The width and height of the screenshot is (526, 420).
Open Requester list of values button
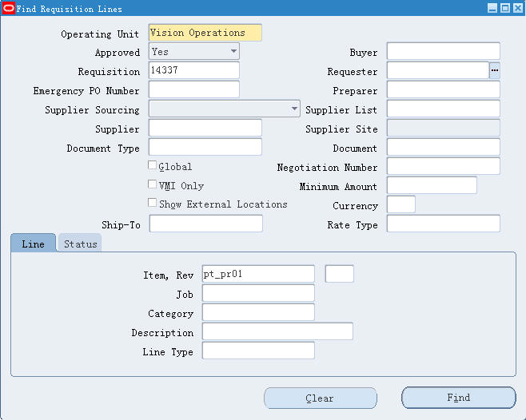(x=495, y=70)
